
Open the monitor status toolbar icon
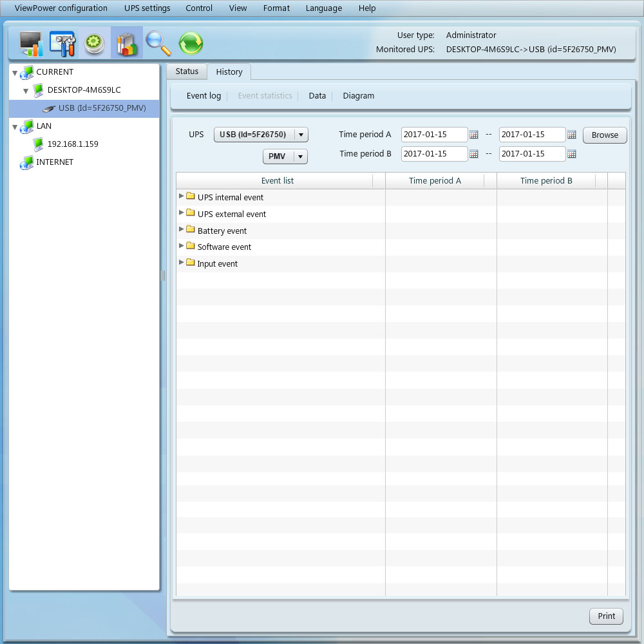point(31,43)
